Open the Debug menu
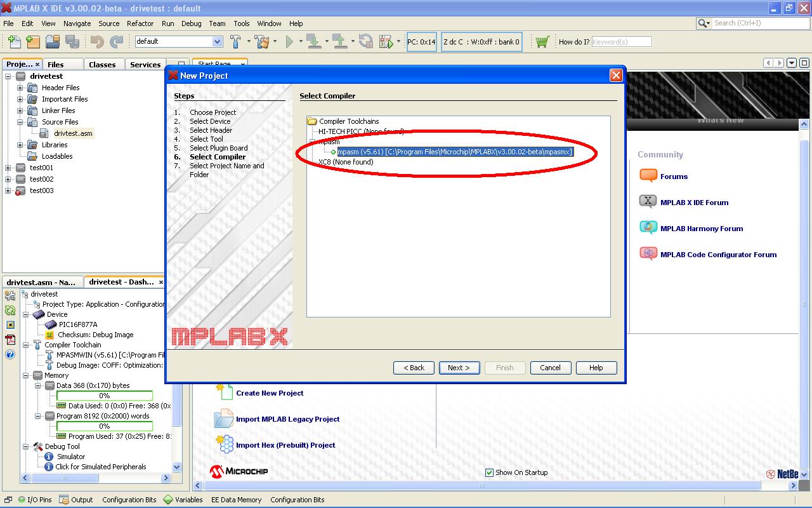The width and height of the screenshot is (812, 508). pos(191,23)
